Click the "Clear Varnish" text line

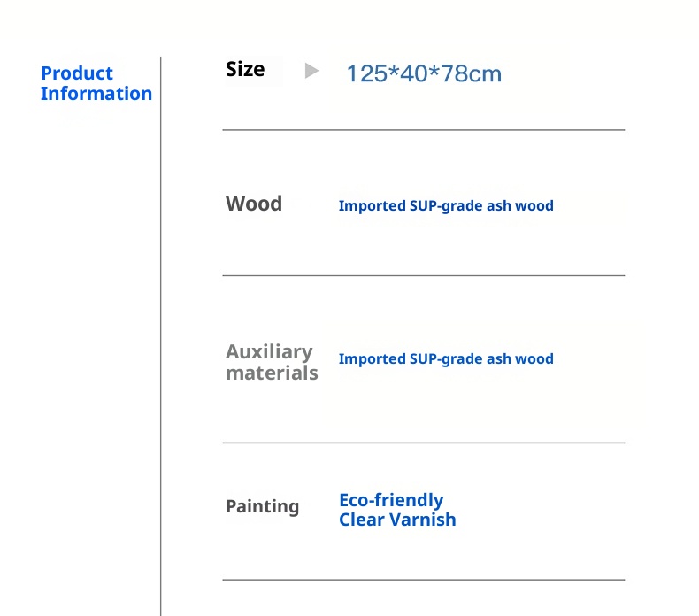397,520
